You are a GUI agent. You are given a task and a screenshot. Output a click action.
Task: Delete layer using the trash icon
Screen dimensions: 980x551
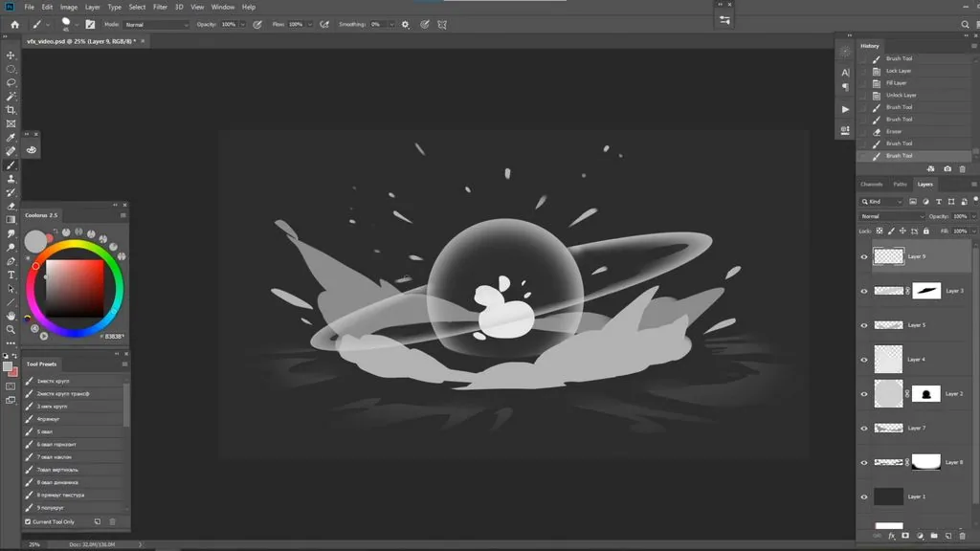pyautogui.click(x=963, y=536)
